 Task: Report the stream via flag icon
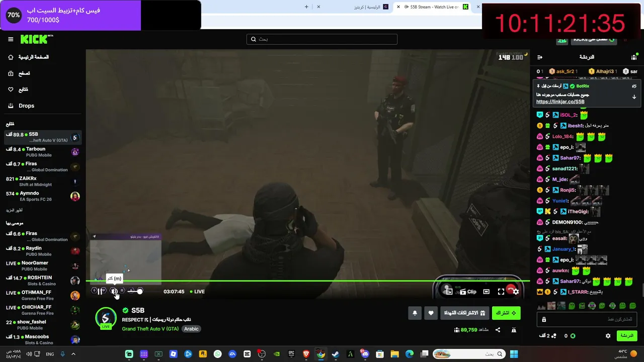point(514,330)
